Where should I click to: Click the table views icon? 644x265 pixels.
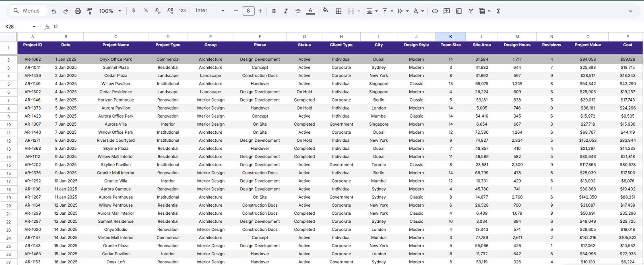click(x=482, y=11)
